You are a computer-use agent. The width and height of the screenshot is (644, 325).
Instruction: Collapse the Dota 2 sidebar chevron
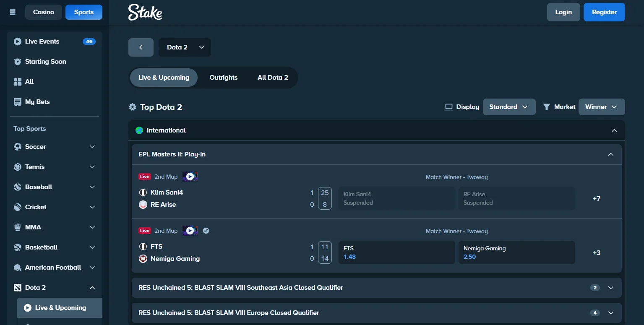click(x=92, y=288)
